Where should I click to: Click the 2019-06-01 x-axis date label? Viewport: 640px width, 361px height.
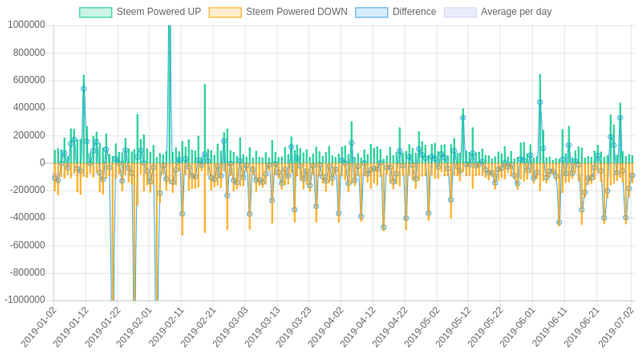(x=518, y=328)
